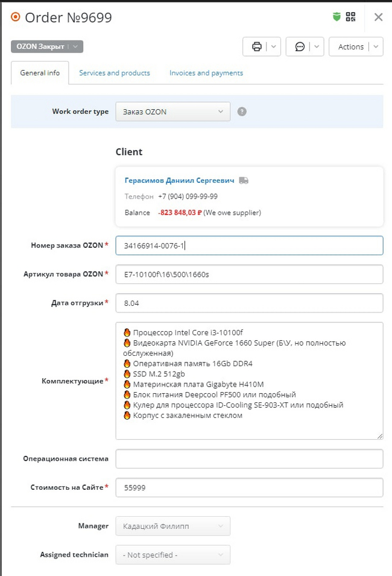Image resolution: width=392 pixels, height=576 pixels.
Task: Click the printer icon button
Action: point(257,47)
